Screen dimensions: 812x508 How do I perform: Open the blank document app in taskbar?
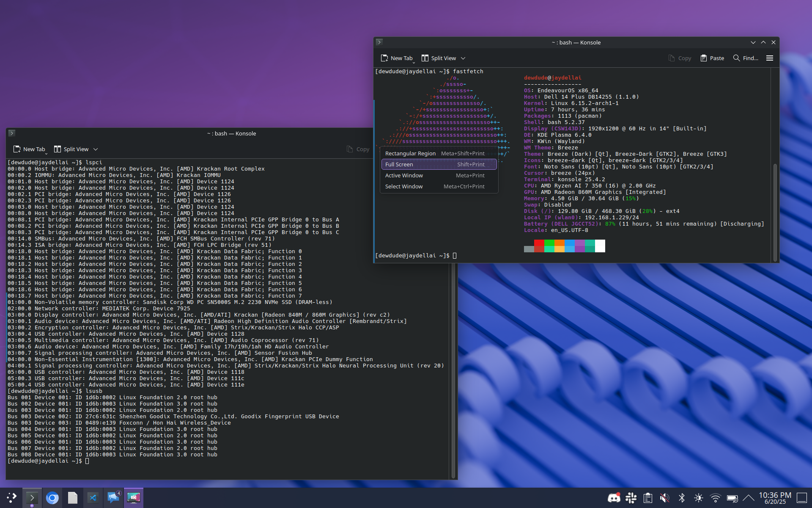pos(72,498)
